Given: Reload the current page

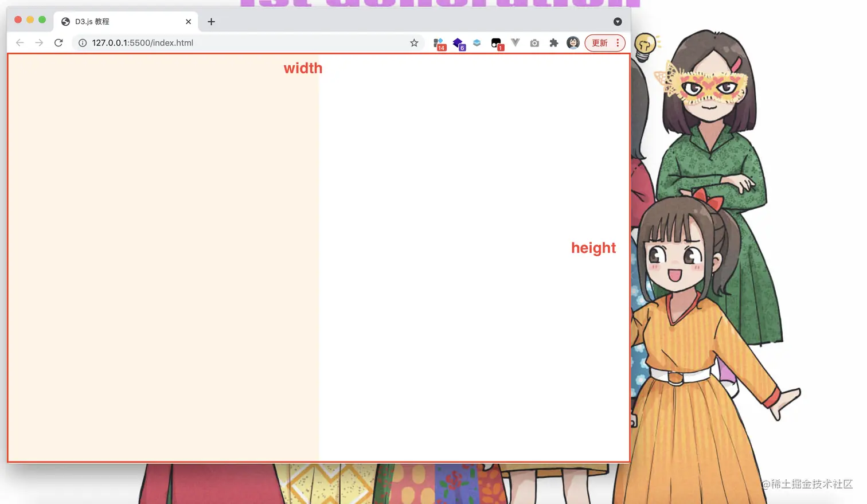Looking at the screenshot, I should click(58, 43).
